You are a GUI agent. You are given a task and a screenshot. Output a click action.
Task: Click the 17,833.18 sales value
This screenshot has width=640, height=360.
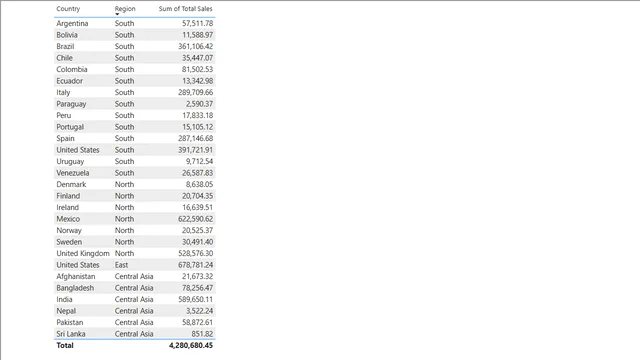coord(198,115)
